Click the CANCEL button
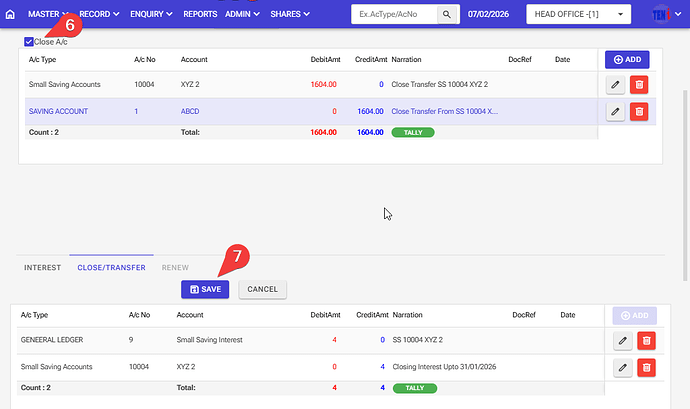This screenshot has height=409, width=690. [262, 289]
